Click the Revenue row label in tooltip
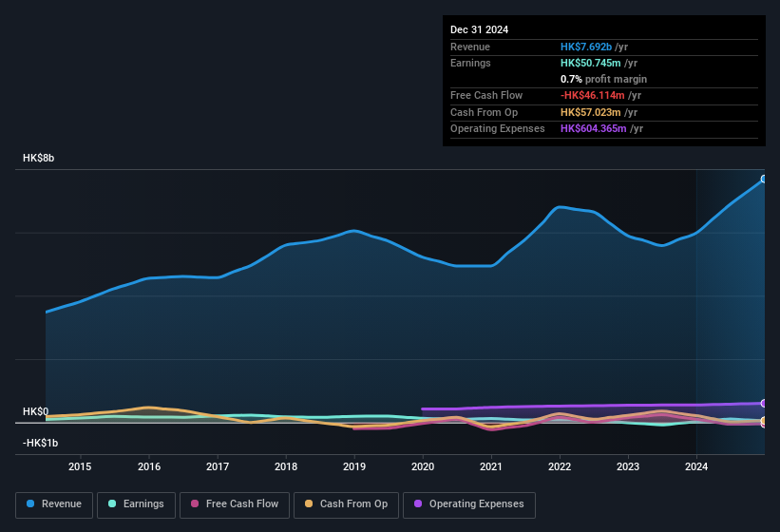Screen dimensions: 780x532 coord(470,47)
